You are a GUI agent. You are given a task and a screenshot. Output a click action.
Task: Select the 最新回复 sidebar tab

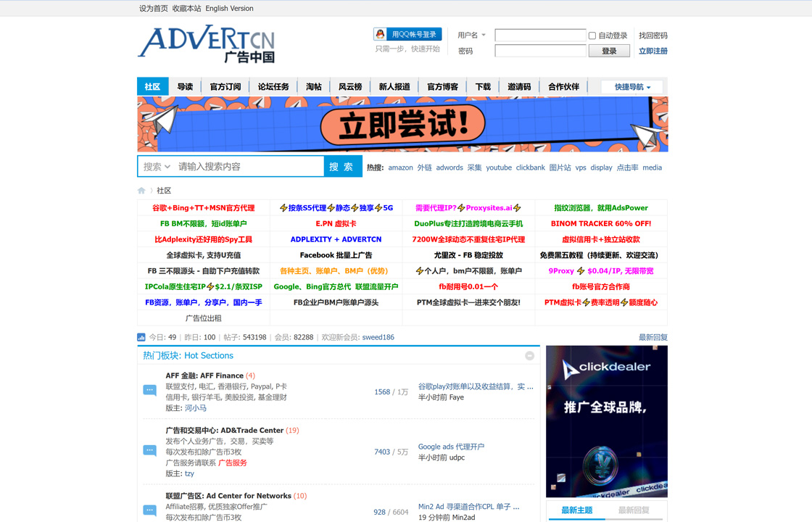pos(634,510)
